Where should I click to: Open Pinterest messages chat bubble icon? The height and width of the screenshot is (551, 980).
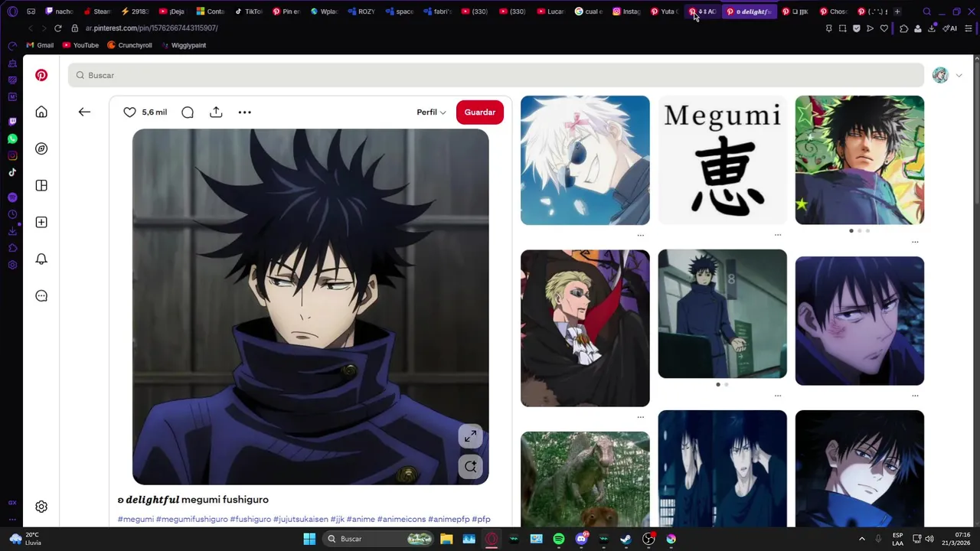41,295
